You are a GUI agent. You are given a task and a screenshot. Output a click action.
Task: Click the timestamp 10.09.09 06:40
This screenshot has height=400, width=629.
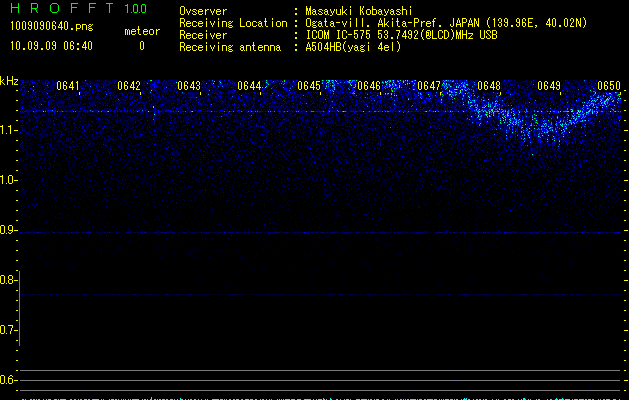click(x=51, y=46)
